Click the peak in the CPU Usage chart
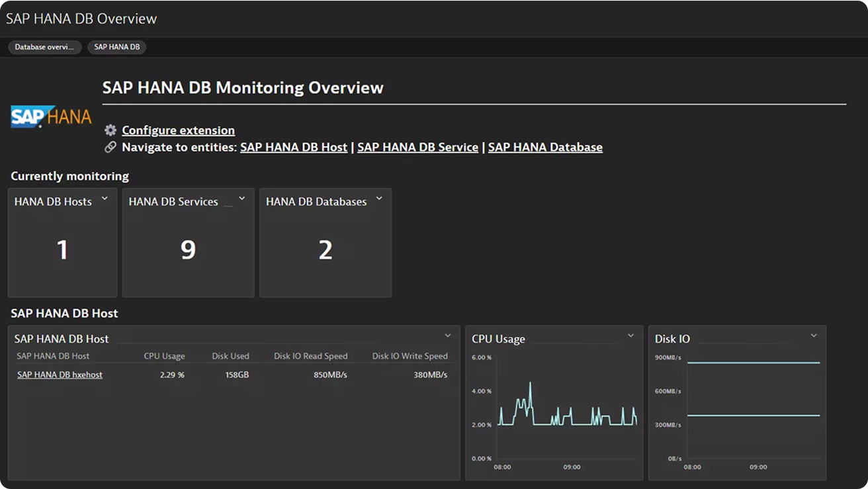The width and height of the screenshot is (868, 489). click(x=530, y=383)
